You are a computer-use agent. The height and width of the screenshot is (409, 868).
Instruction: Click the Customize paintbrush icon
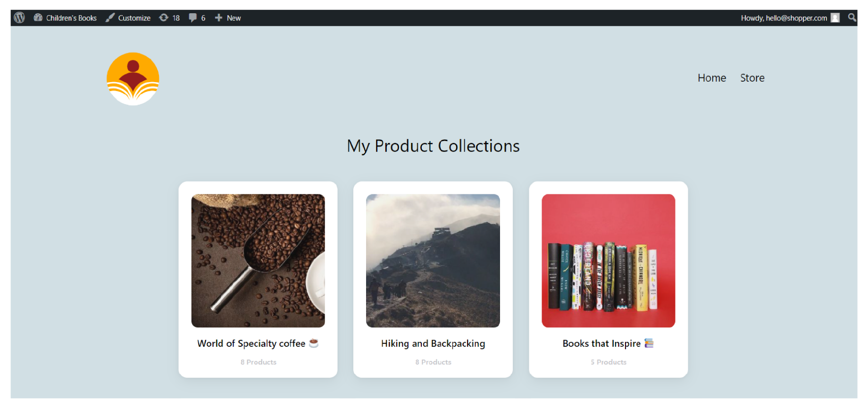pyautogui.click(x=110, y=18)
